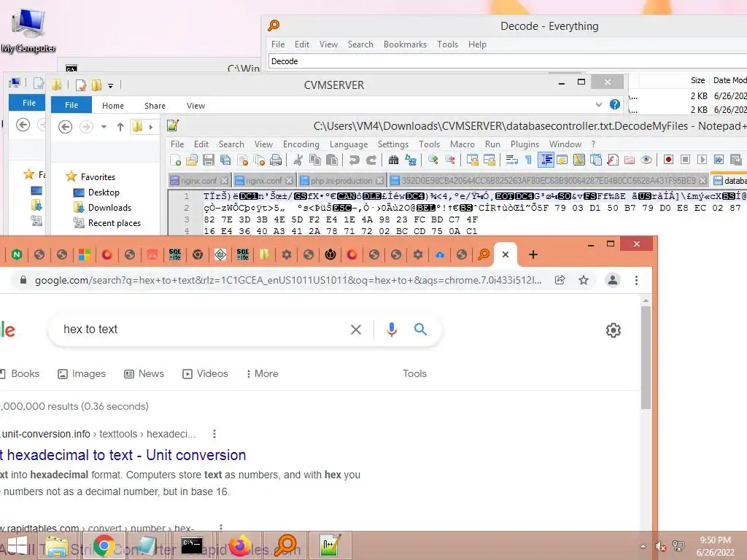The image size is (747, 560).
Task: Click the Tools button on Google results
Action: click(x=414, y=374)
